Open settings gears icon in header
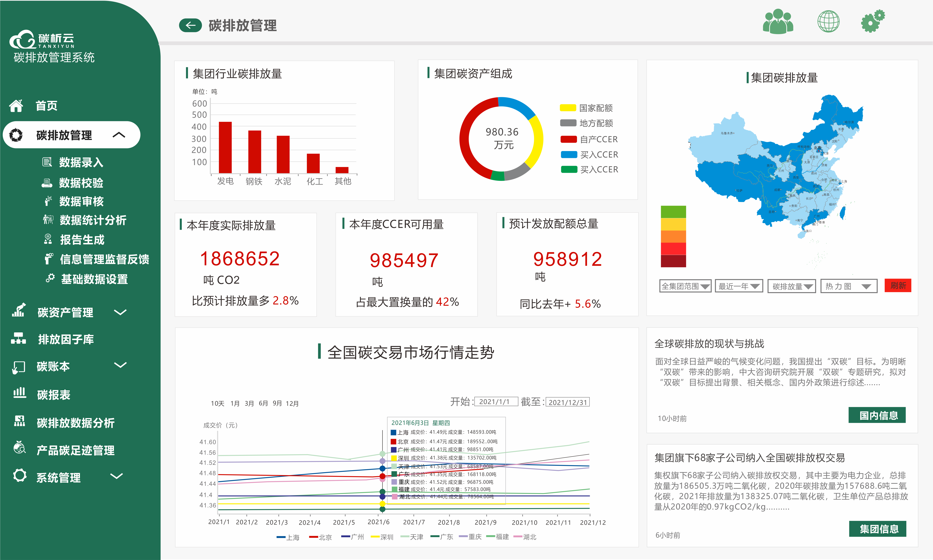The height and width of the screenshot is (560, 933). coord(873,21)
